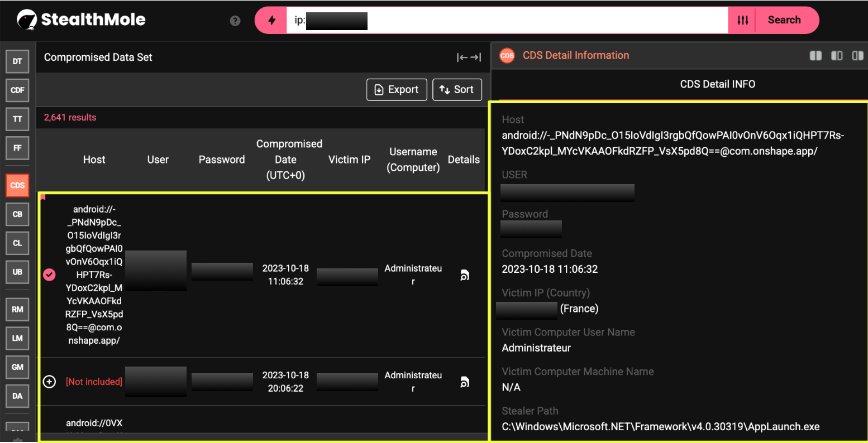Click the Export button
Viewport: 868px width, 443px height.
point(397,90)
